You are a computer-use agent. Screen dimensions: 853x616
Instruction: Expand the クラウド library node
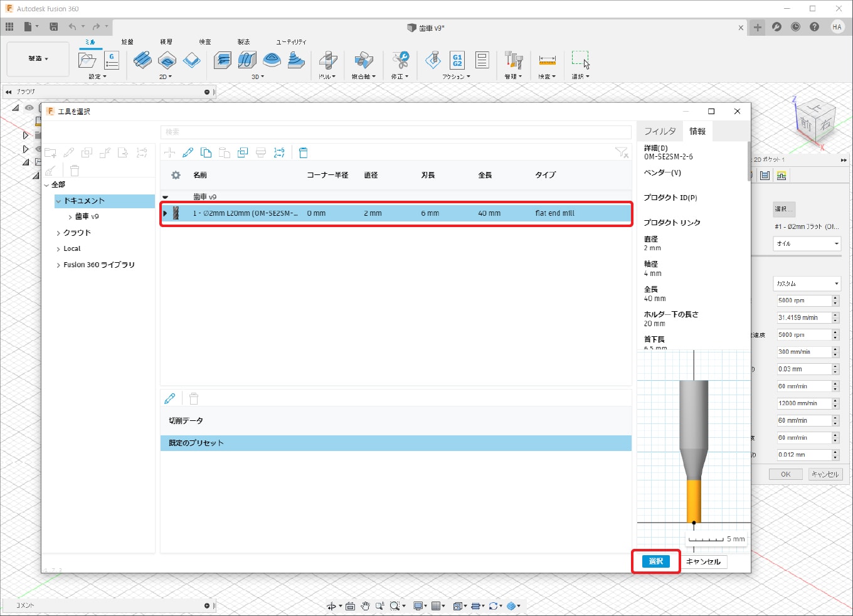click(58, 233)
